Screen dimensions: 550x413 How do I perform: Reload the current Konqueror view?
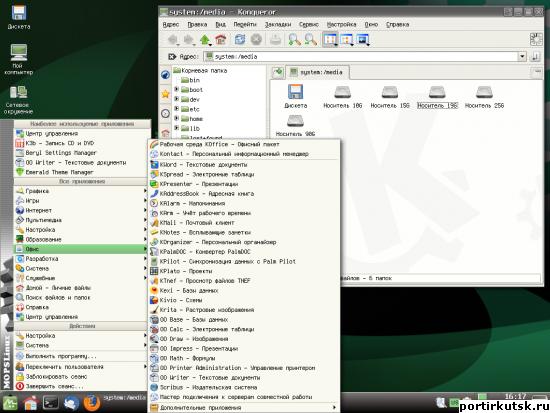click(x=240, y=39)
